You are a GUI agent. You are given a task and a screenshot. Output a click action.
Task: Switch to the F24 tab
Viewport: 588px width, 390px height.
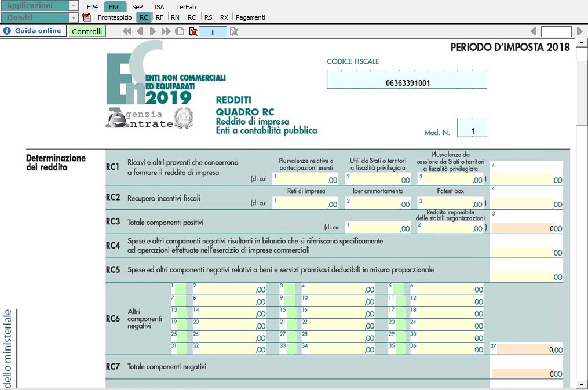tap(92, 7)
